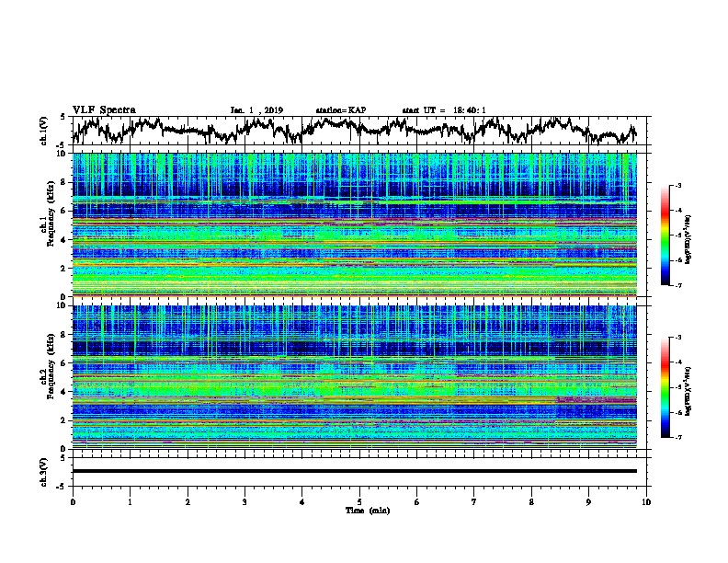
Task: Click the 5 tick on ch.3(V) axis
Action: [63, 458]
